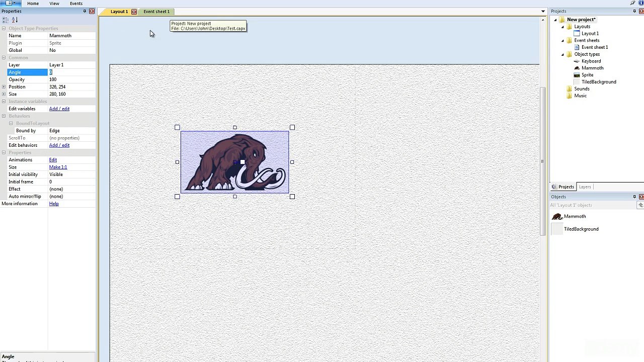Expand the Position property

coord(4,86)
